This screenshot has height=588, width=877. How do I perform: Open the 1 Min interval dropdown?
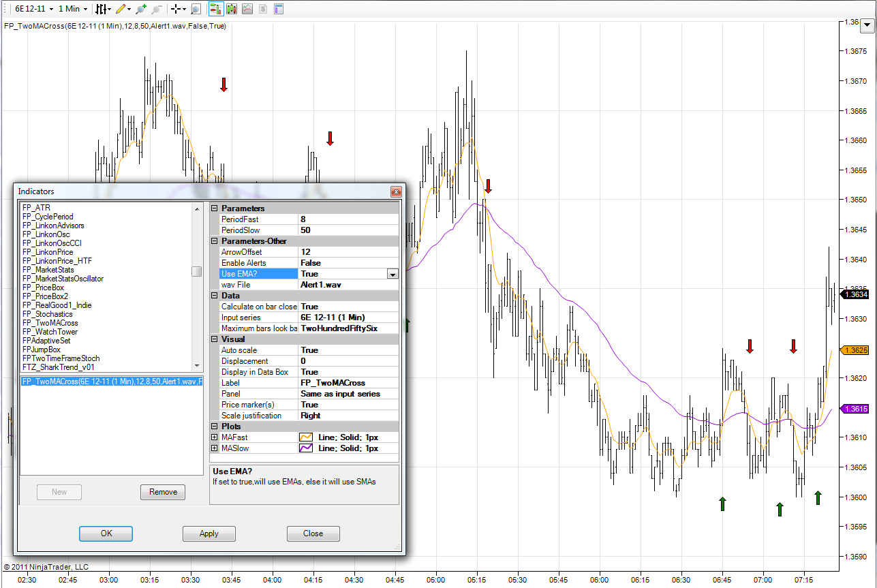coord(73,9)
